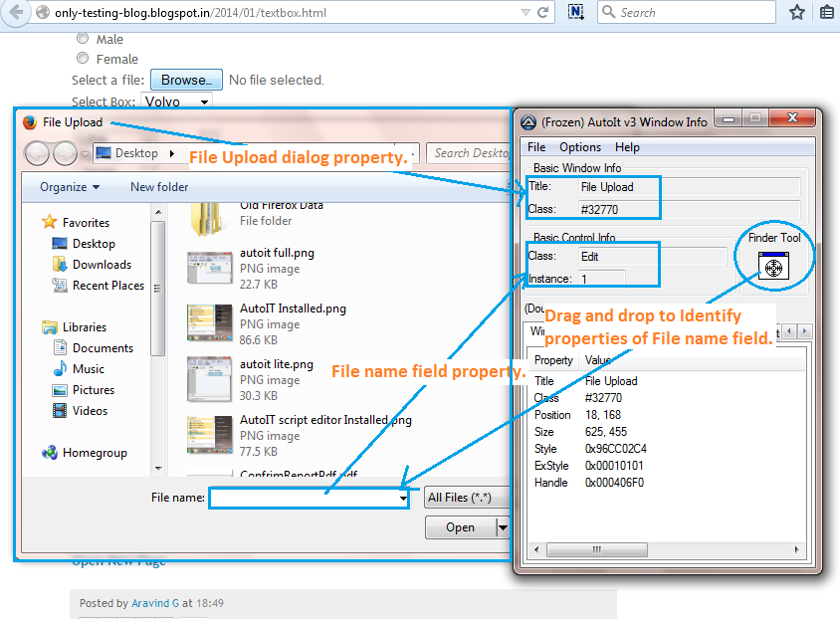This screenshot has height=619, width=840.
Task: Click the AutoIt scrollbar right arrow
Action: 796,549
